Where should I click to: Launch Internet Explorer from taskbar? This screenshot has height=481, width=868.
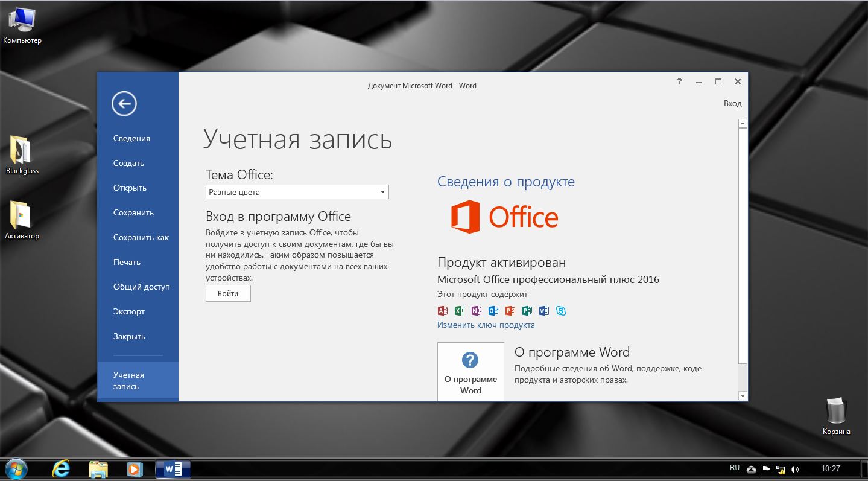61,469
